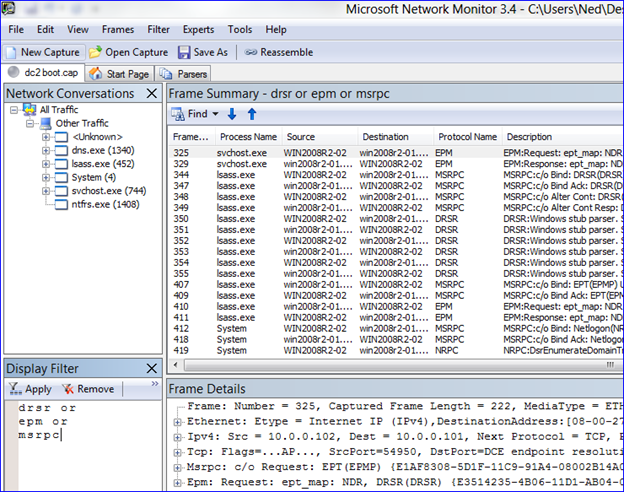Expand the svchost.exe (744) node
The height and width of the screenshot is (492, 624).
pos(46,191)
